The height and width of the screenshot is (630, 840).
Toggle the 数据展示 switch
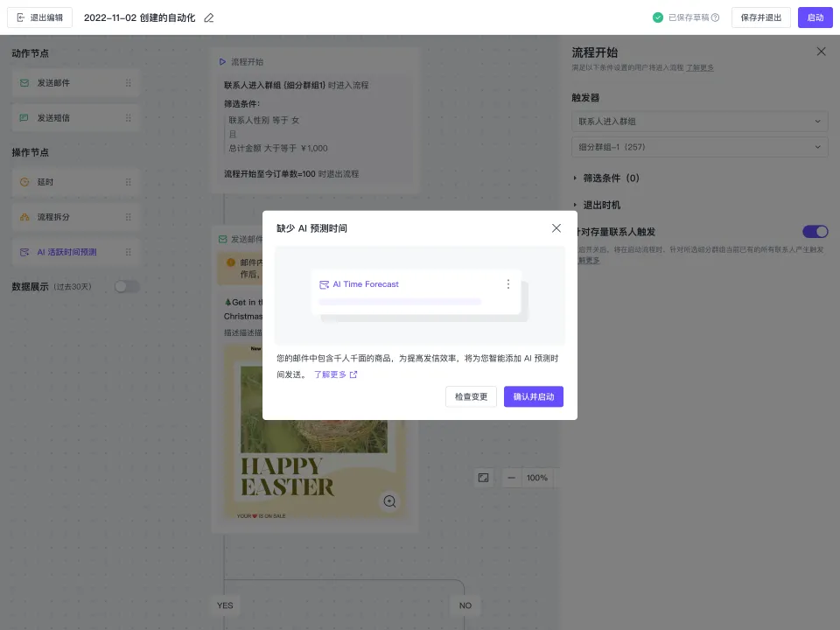[126, 286]
